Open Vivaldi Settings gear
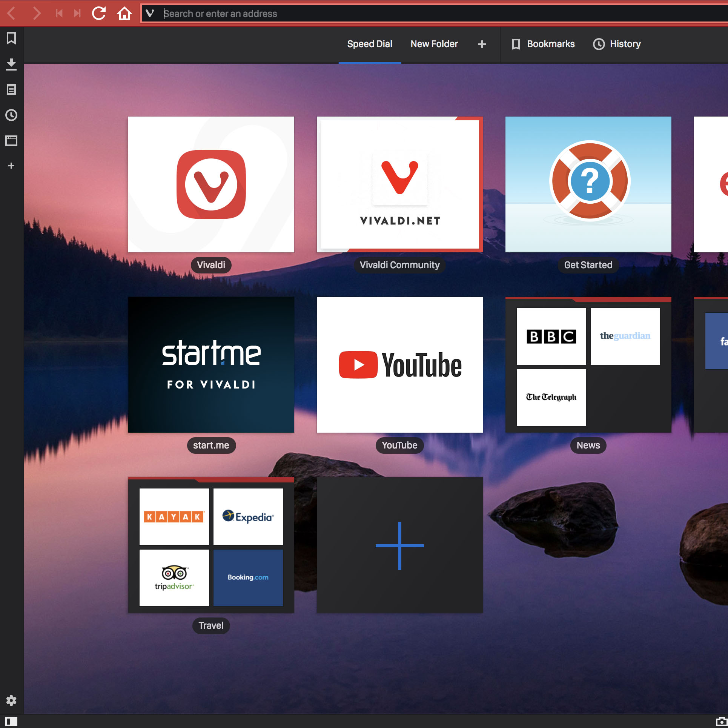 (11, 700)
